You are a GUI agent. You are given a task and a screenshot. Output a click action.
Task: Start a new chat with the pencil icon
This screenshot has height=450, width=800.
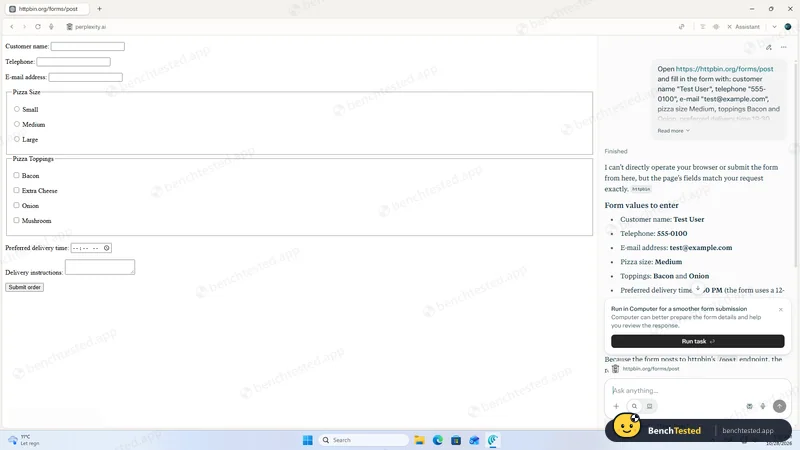tap(769, 47)
